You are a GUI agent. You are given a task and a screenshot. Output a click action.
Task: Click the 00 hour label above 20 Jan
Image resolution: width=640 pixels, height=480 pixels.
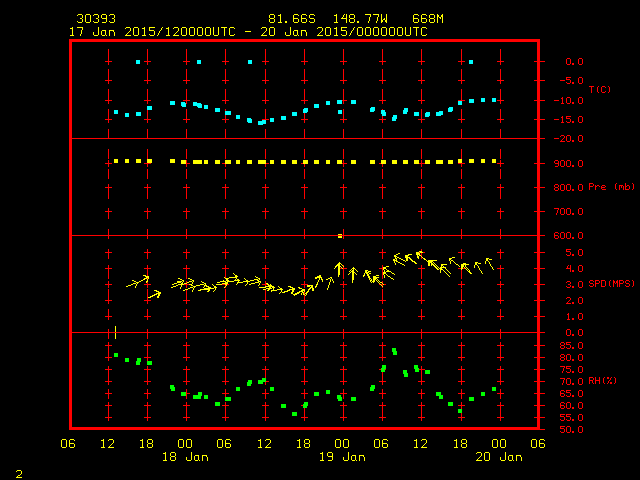[x=499, y=444]
